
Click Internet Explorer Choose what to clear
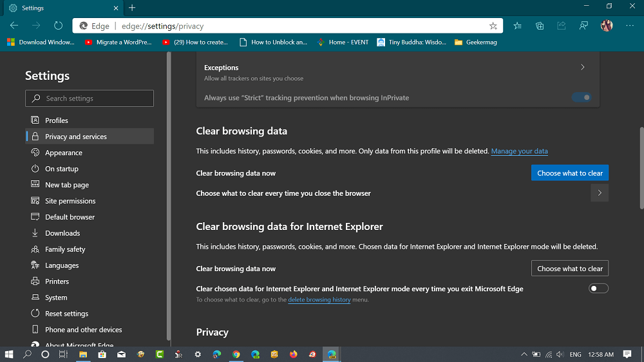570,269
